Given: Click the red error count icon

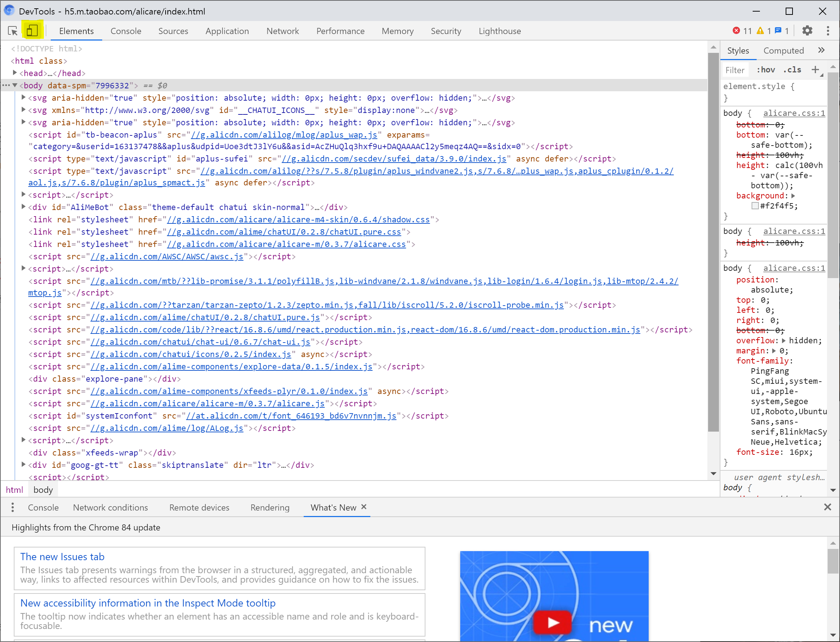Looking at the screenshot, I should tap(736, 31).
